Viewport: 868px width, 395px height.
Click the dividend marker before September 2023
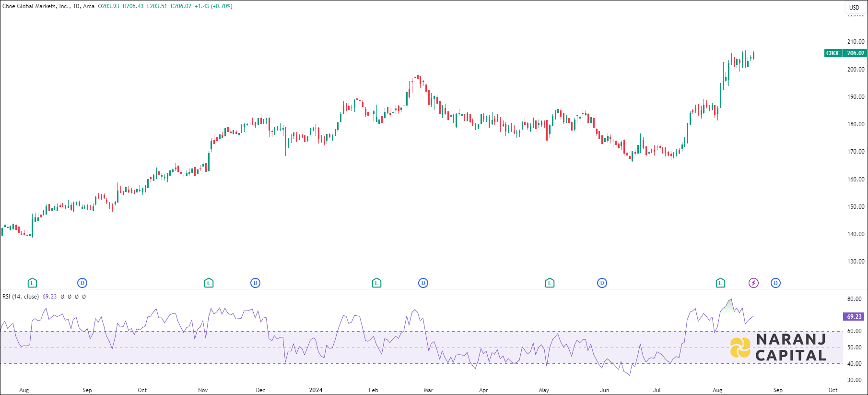(x=82, y=283)
